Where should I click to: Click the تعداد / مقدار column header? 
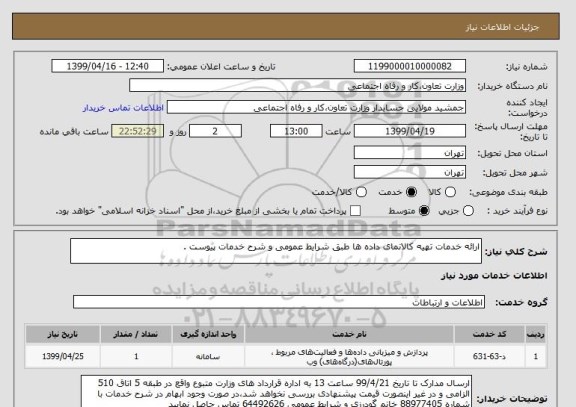pyautogui.click(x=136, y=334)
